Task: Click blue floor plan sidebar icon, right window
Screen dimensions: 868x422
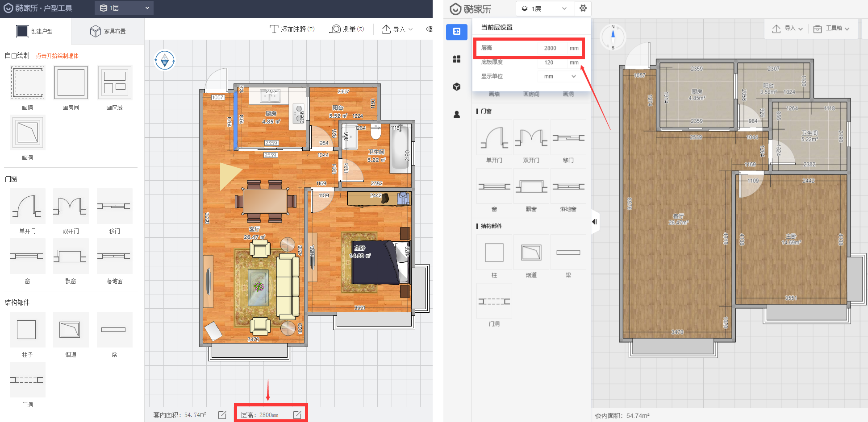Action: (x=457, y=32)
